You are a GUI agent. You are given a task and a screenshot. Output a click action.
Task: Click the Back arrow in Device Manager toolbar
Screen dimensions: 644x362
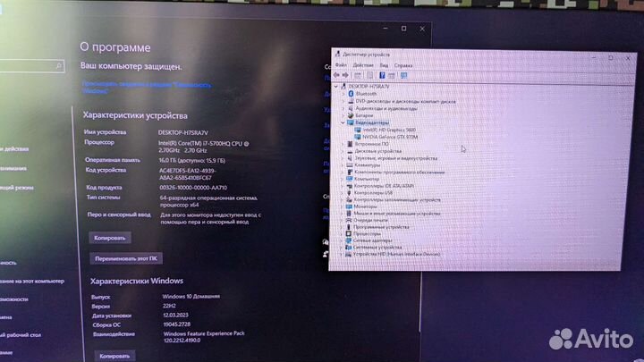click(x=337, y=75)
